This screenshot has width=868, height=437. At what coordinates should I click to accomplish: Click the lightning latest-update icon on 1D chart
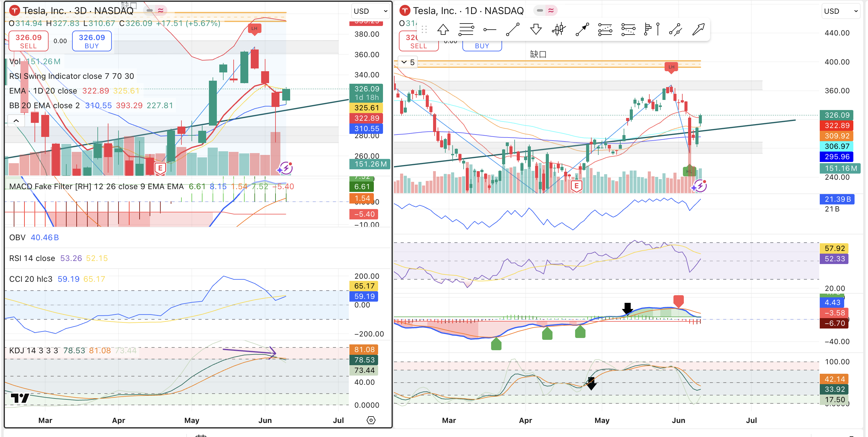(x=700, y=186)
